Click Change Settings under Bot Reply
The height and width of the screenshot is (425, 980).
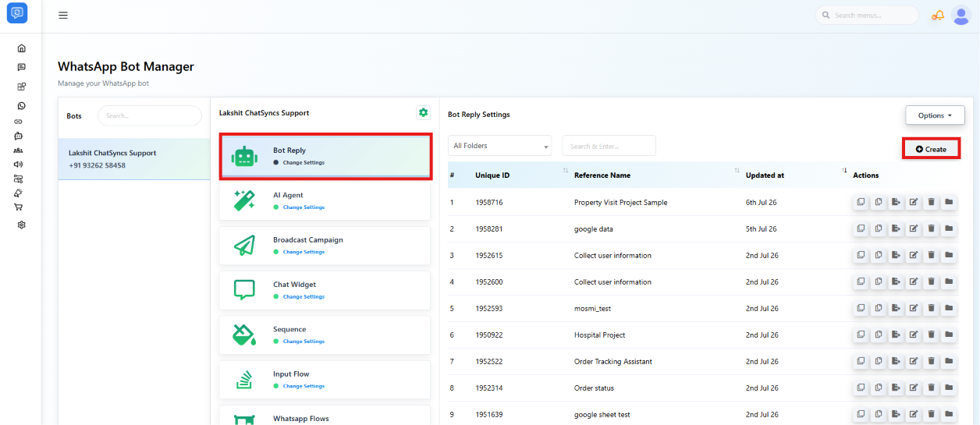pyautogui.click(x=304, y=162)
